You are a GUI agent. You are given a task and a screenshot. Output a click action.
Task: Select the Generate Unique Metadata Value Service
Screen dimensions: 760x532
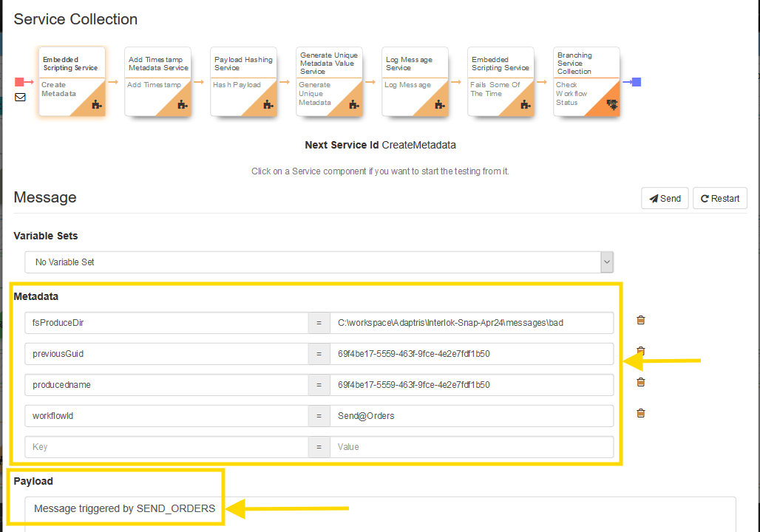click(329, 81)
